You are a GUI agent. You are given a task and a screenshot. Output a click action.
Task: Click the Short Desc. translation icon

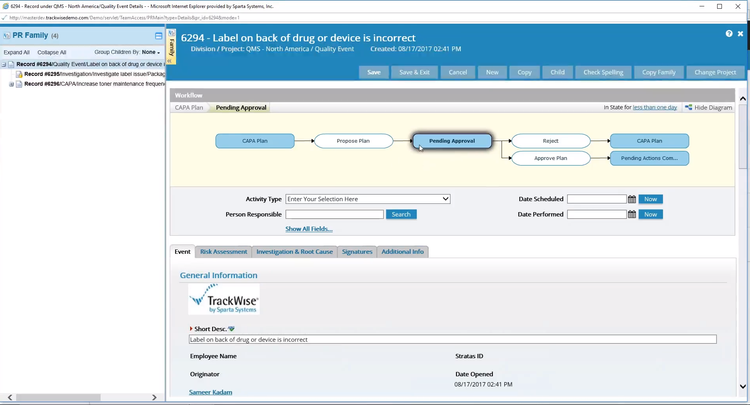click(232, 329)
